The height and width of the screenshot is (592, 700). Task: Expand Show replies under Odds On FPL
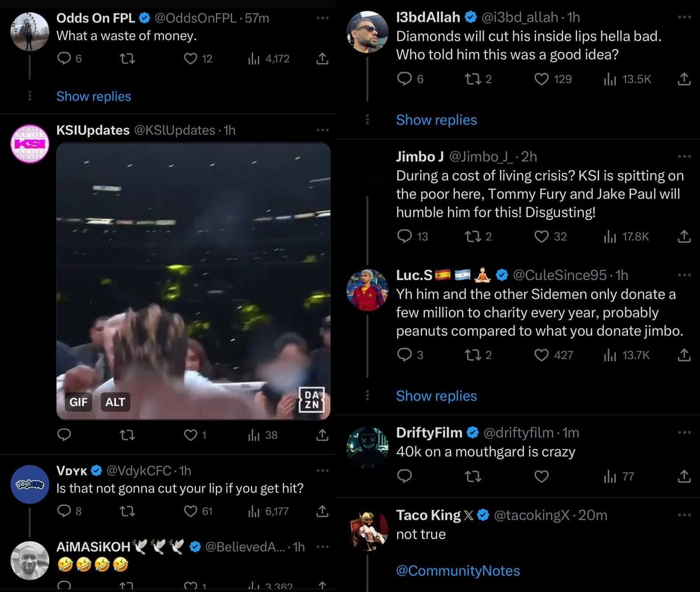(93, 96)
